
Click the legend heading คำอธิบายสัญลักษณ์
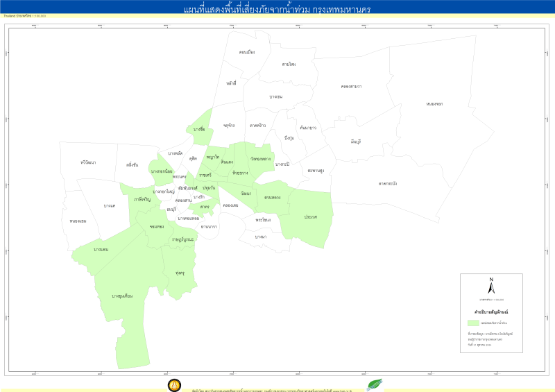point(490,312)
